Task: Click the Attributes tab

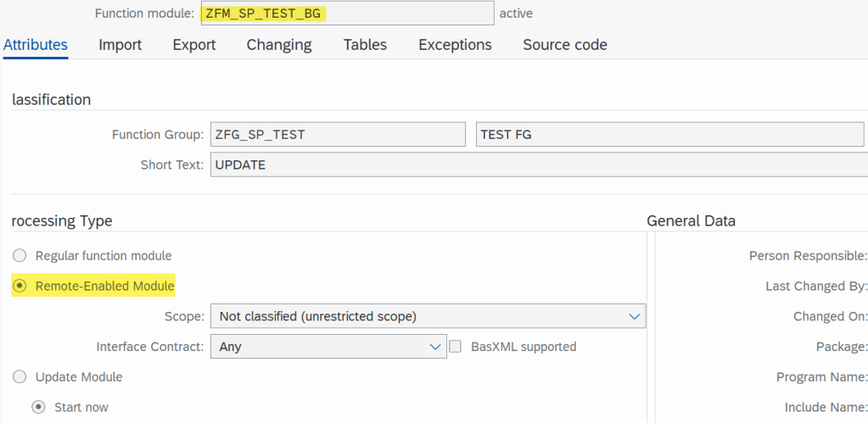Action: click(x=36, y=45)
